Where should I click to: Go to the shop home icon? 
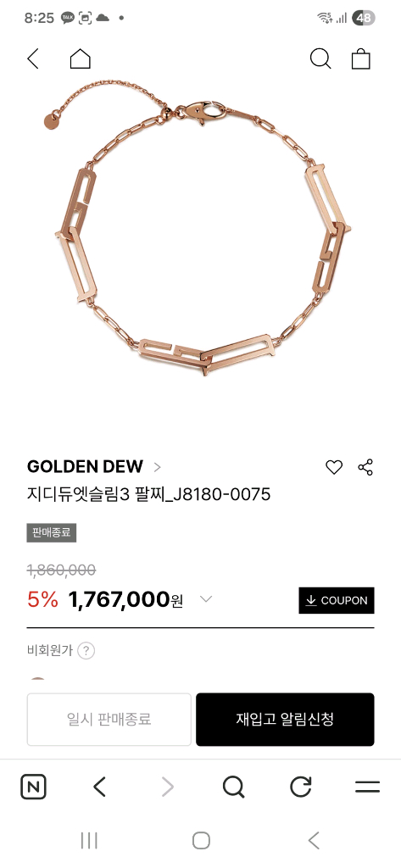[81, 58]
